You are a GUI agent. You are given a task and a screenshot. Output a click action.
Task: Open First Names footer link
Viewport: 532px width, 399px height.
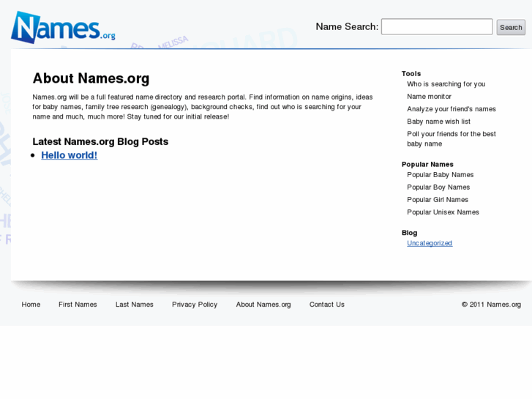click(78, 305)
